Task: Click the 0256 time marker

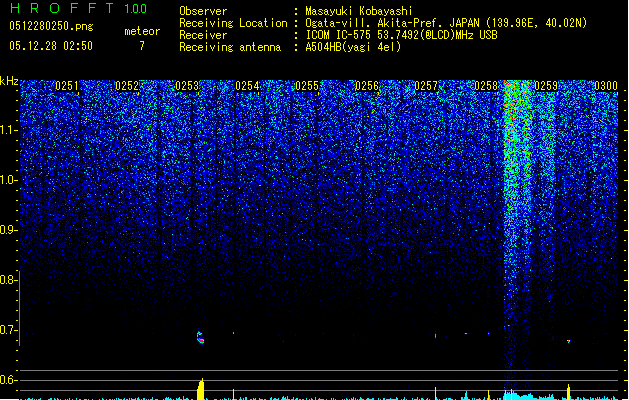Action: (x=367, y=86)
